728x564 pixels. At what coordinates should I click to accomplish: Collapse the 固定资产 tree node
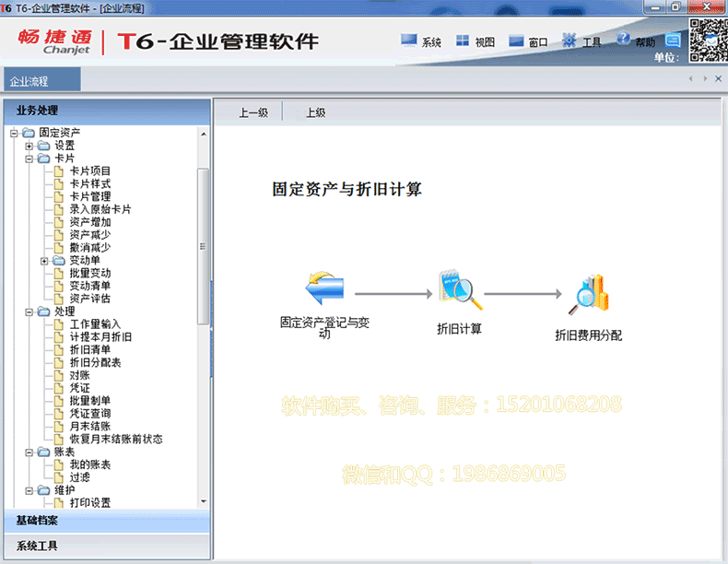pos(14,134)
